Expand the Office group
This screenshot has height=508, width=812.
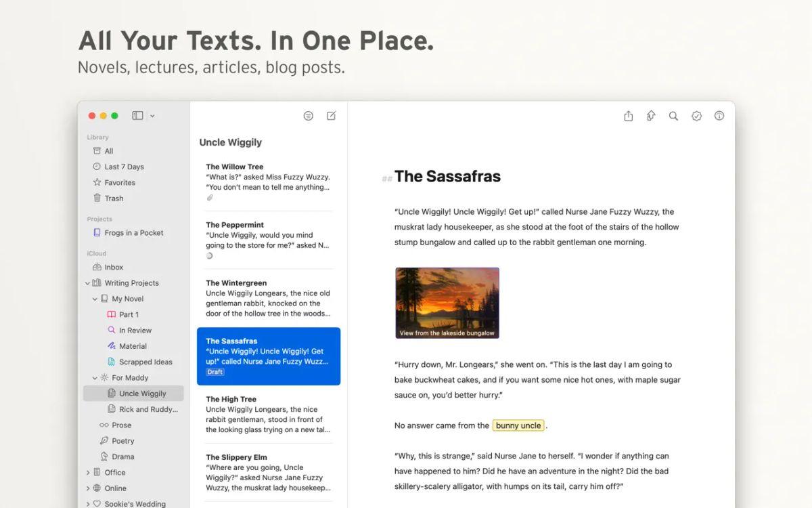87,473
